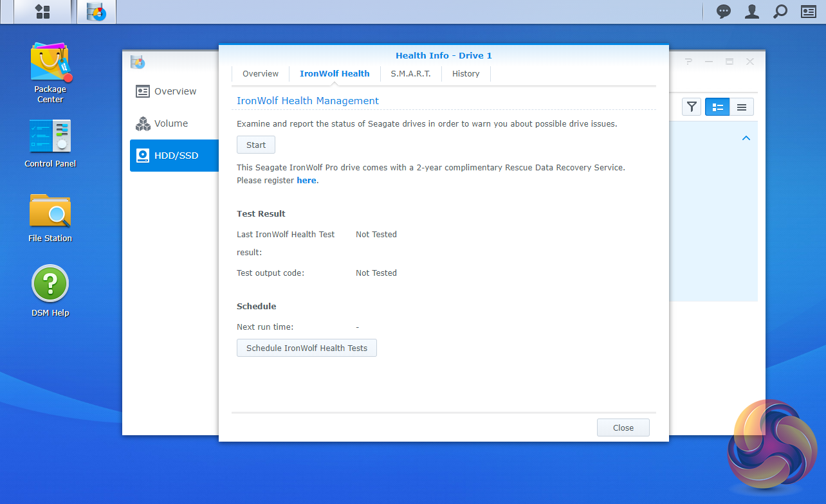
Task: Select the Storage Manager taskbar icon
Action: tap(96, 12)
